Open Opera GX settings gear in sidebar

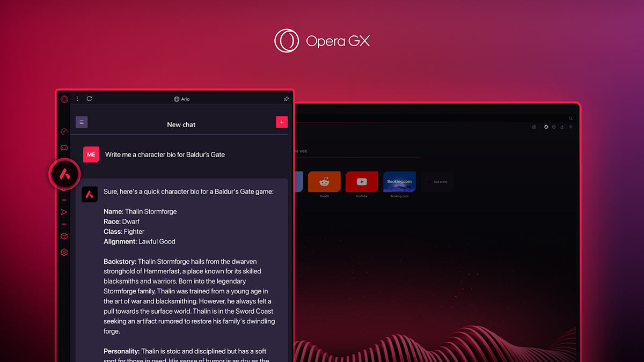click(x=64, y=252)
